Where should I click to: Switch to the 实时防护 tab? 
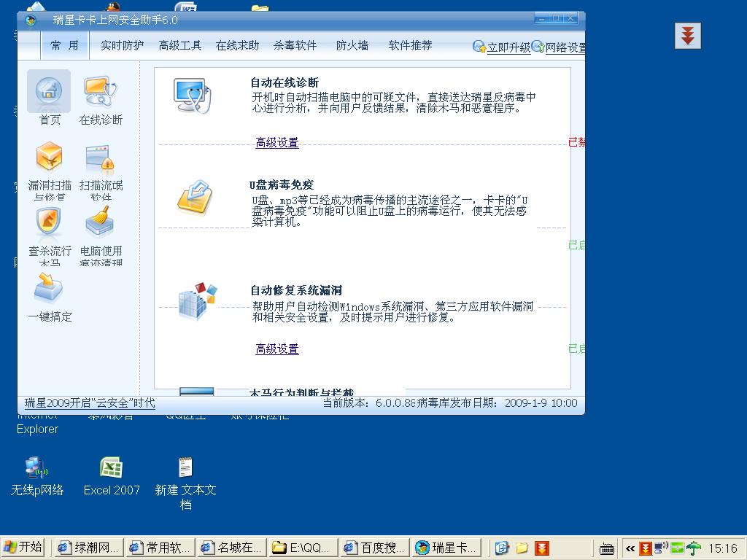[x=123, y=45]
